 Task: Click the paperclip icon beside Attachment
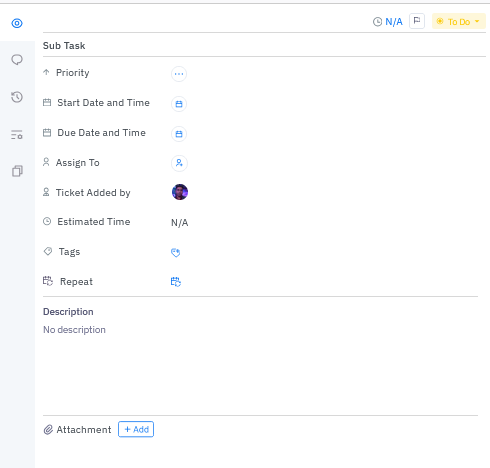(x=48, y=430)
